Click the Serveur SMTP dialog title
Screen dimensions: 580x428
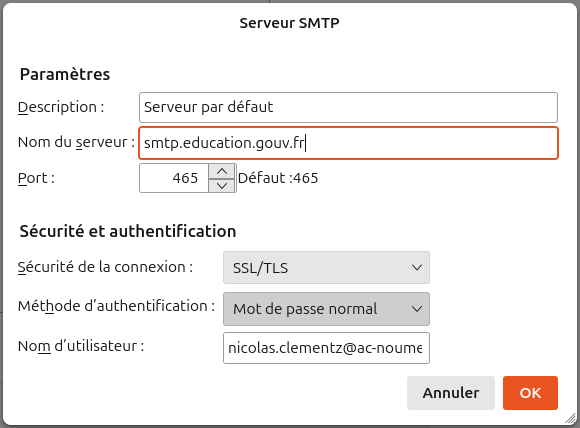(289, 23)
